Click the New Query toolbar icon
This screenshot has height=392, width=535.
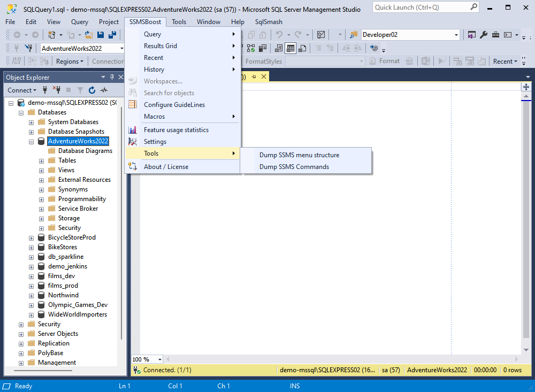click(x=51, y=35)
